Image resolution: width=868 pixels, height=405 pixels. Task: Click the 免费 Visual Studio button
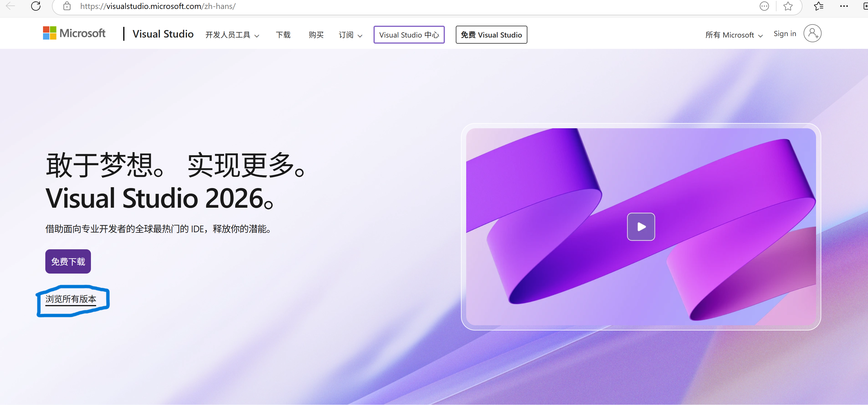click(491, 35)
